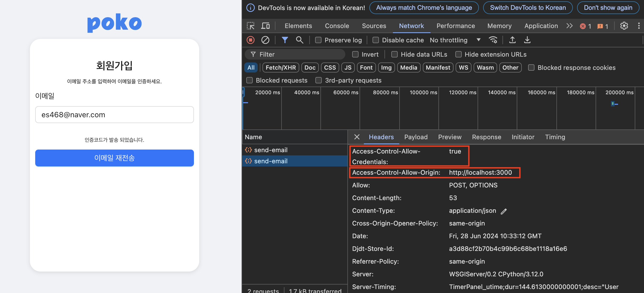Open the No throttling dropdown
Screen dimensions: 644x293
[x=455, y=40]
